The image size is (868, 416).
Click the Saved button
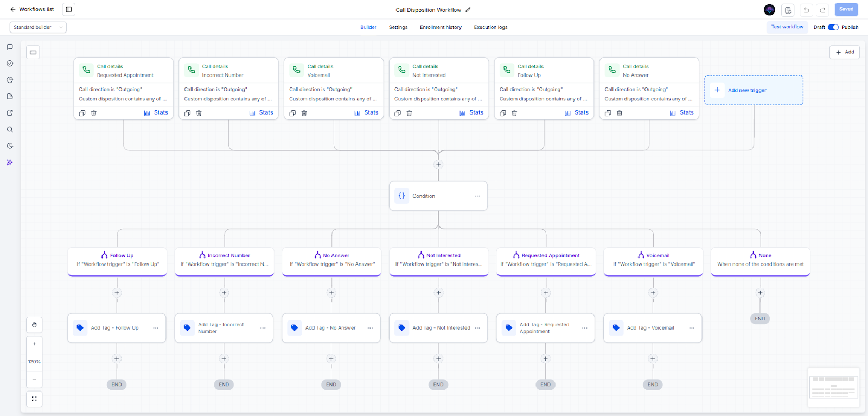[846, 9]
